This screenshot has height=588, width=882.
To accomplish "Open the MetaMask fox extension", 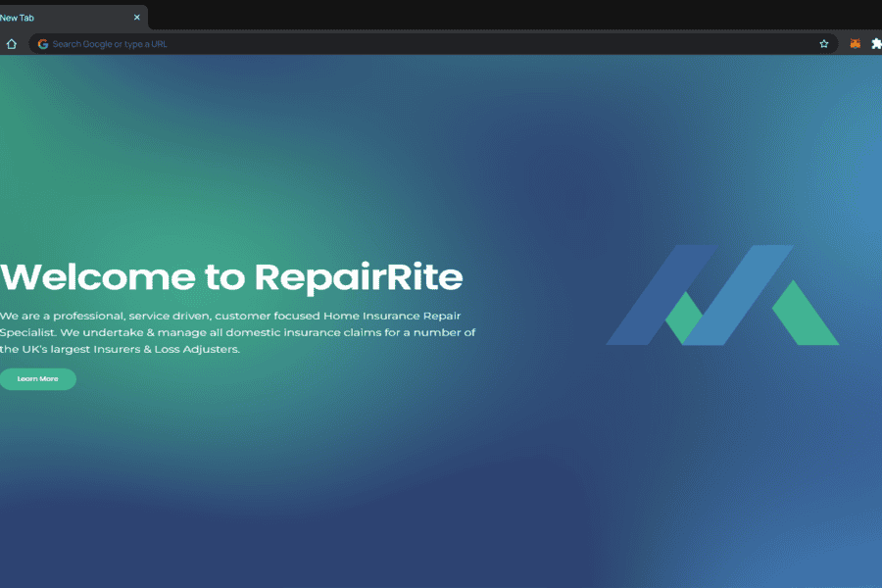I will tap(855, 44).
